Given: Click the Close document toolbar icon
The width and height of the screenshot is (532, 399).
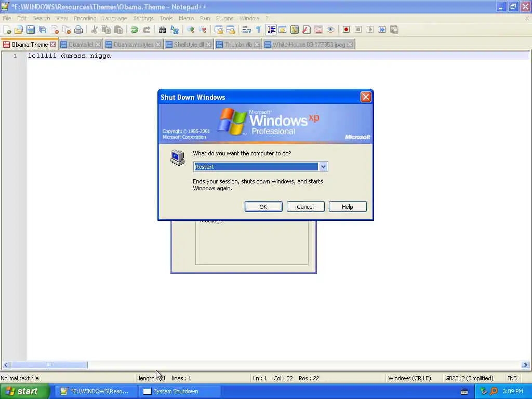Looking at the screenshot, I should point(55,30).
